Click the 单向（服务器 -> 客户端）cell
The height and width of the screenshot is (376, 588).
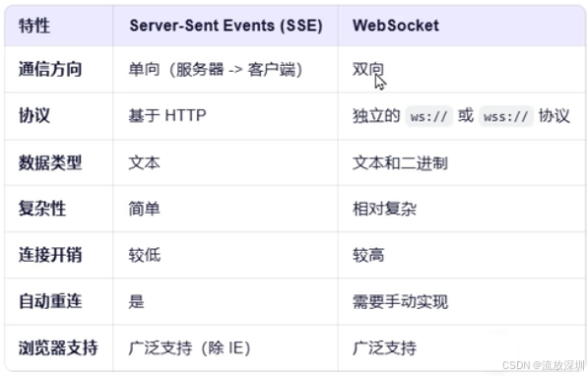coord(216,69)
